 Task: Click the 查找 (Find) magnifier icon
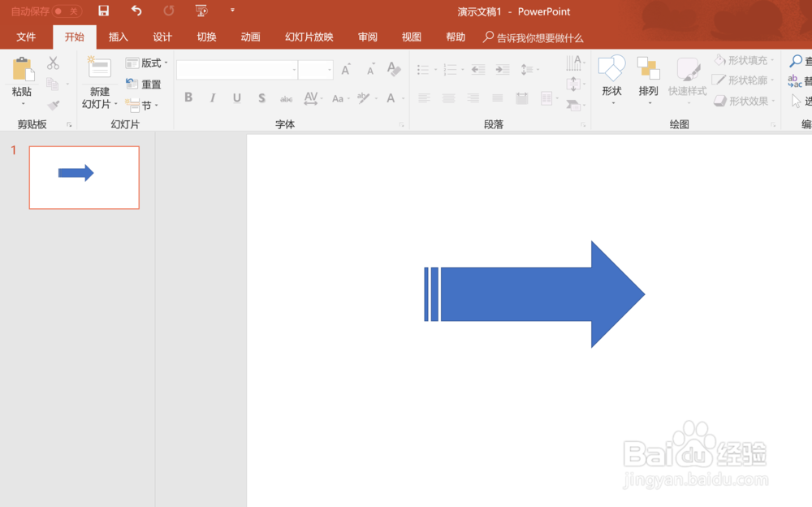(796, 59)
